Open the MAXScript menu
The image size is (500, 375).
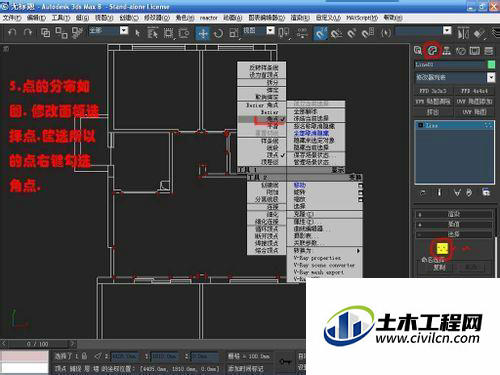(362, 18)
